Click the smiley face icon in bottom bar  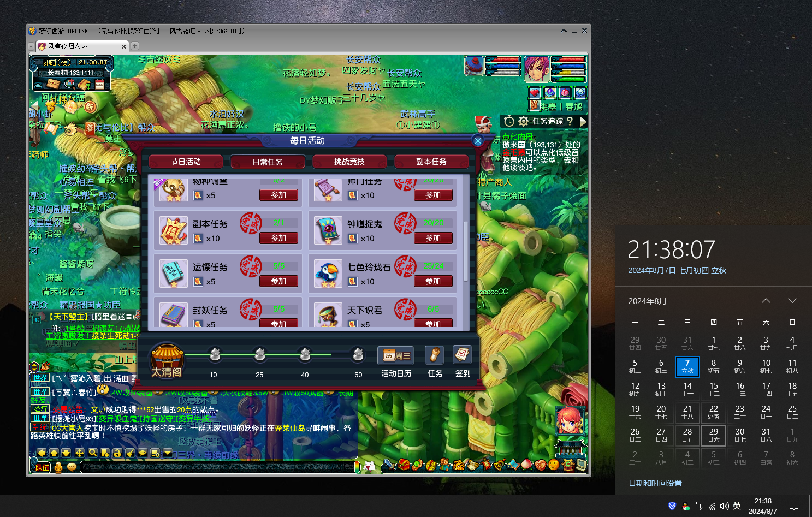click(553, 465)
